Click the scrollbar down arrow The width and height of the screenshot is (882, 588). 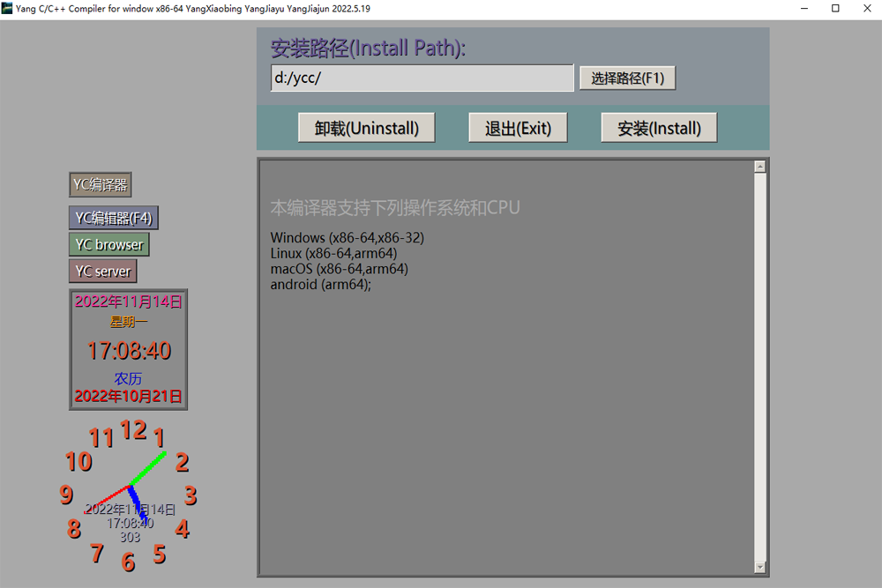[760, 567]
